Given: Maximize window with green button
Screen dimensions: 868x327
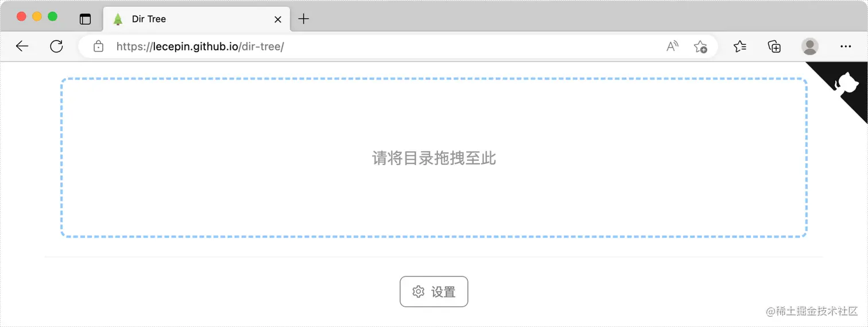Looking at the screenshot, I should [x=52, y=16].
